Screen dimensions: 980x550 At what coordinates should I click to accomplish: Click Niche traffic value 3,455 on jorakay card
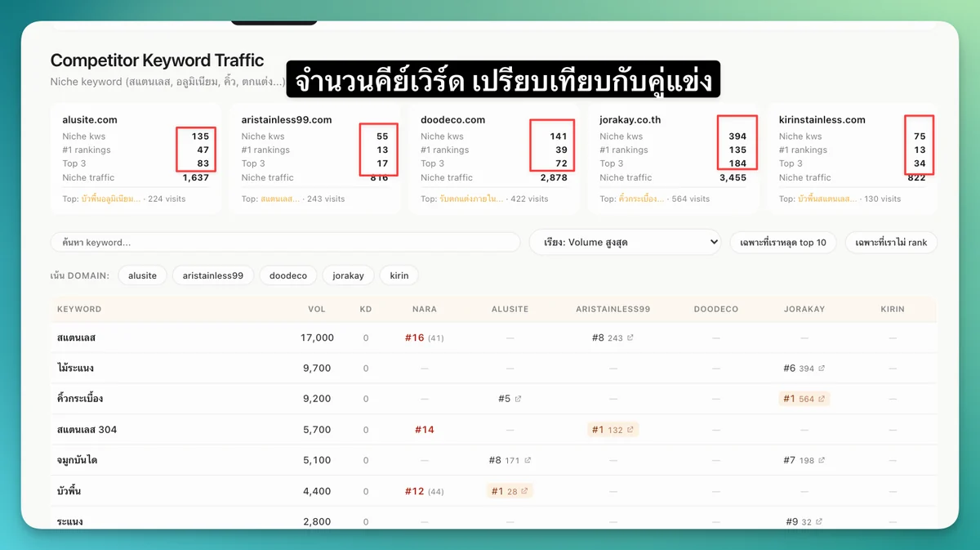[733, 177]
